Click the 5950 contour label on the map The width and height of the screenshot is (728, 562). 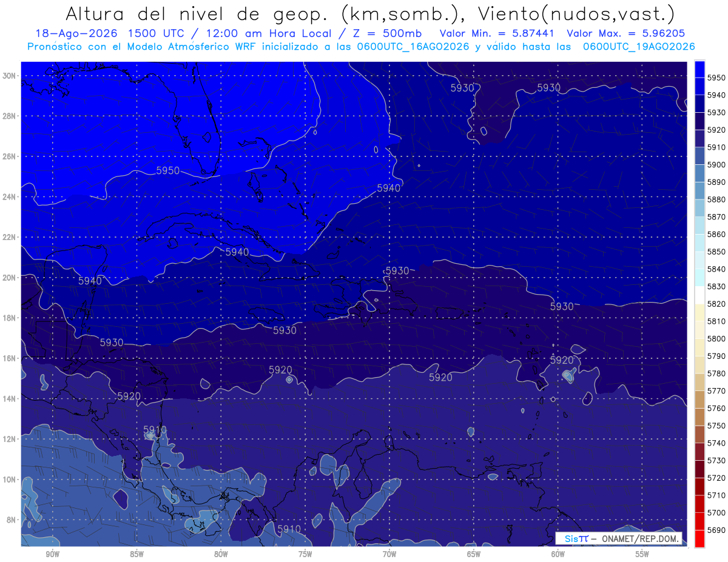pyautogui.click(x=167, y=171)
